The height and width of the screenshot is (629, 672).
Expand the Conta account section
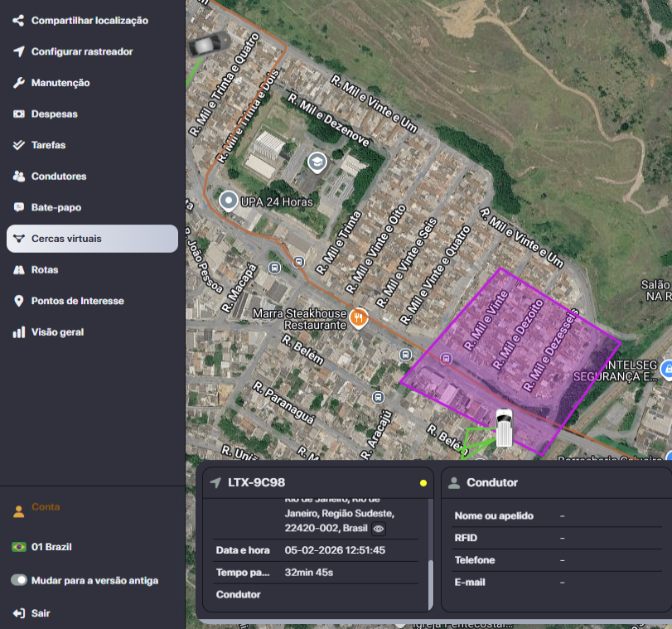tap(46, 507)
